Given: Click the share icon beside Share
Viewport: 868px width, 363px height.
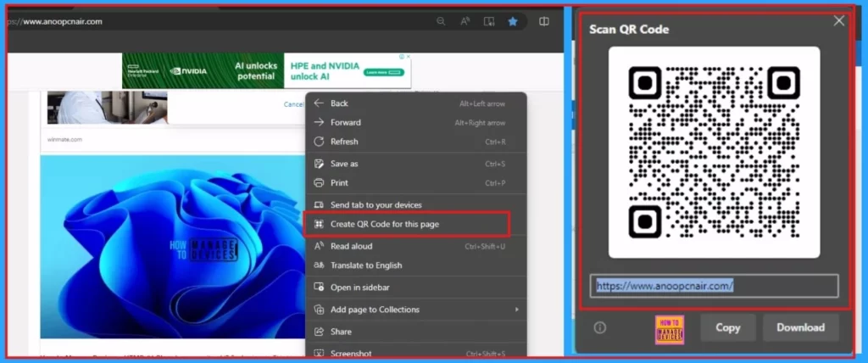Looking at the screenshot, I should point(319,332).
